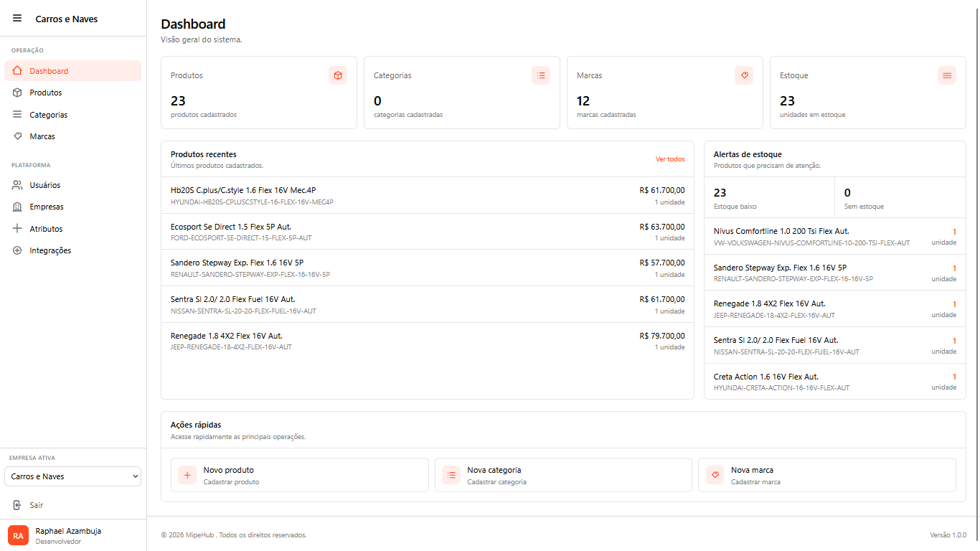The image size is (980, 551).
Task: Click the Novo produto quick action
Action: 299,475
